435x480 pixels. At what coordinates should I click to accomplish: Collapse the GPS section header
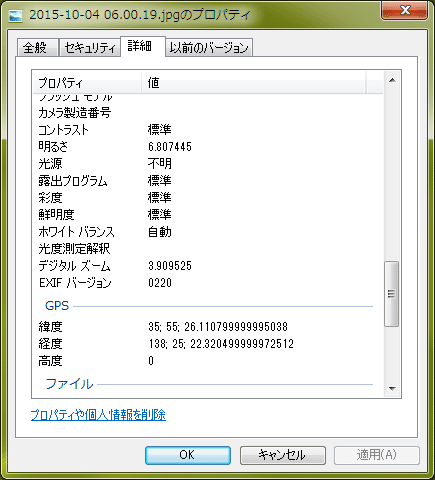click(57, 306)
